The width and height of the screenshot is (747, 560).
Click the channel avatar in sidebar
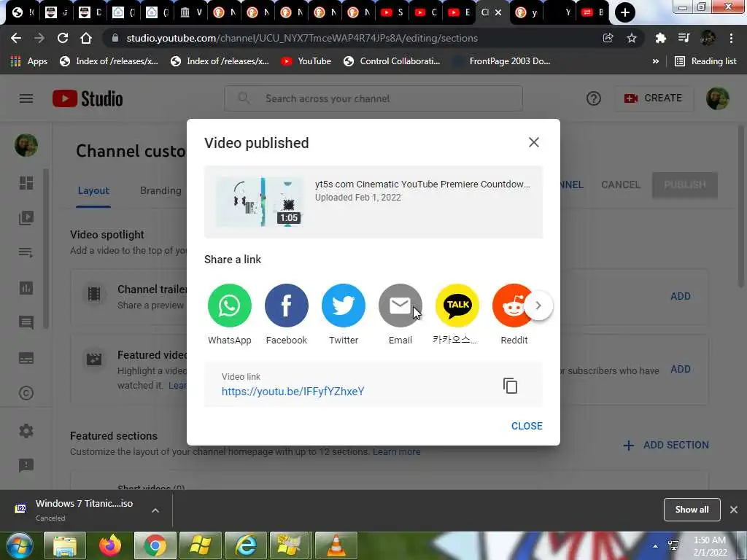pos(26,145)
